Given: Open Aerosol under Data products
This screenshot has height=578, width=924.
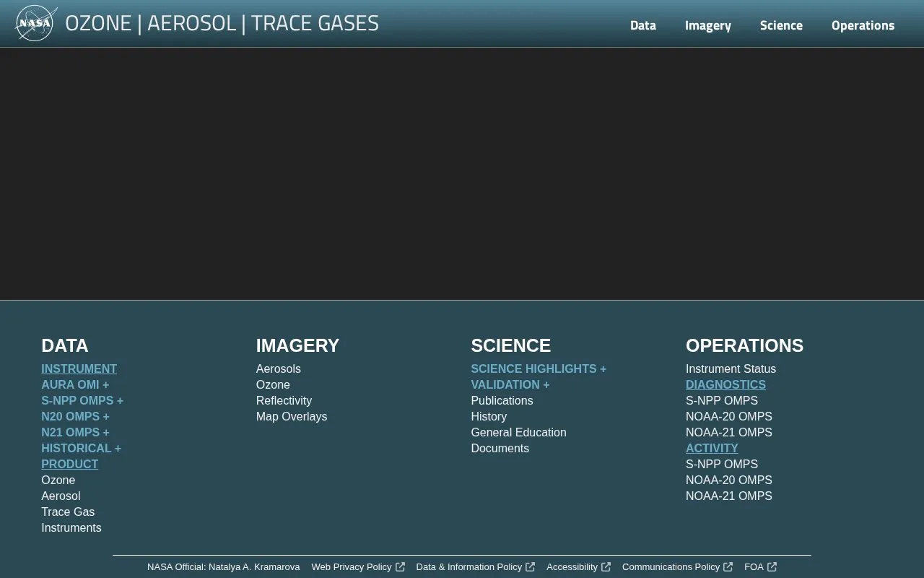Looking at the screenshot, I should [61, 496].
